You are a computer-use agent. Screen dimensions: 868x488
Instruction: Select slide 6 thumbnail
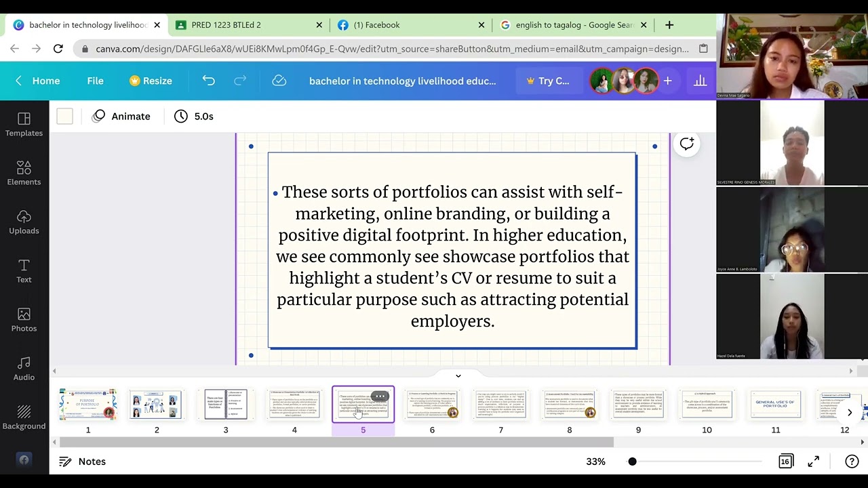click(432, 405)
